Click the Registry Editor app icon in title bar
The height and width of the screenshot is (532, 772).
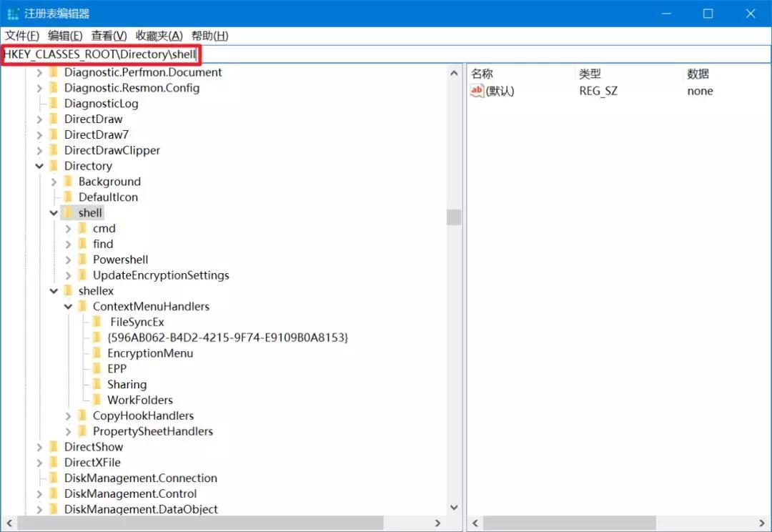coord(13,14)
